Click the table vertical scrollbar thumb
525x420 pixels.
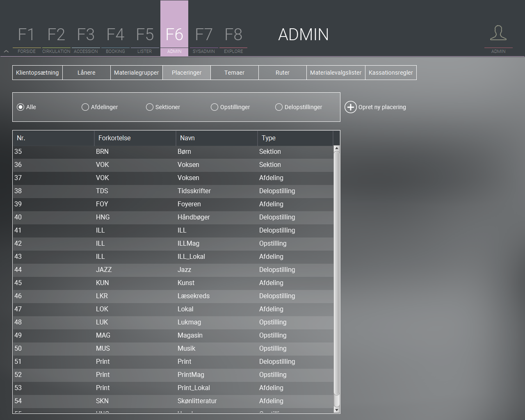click(337, 273)
